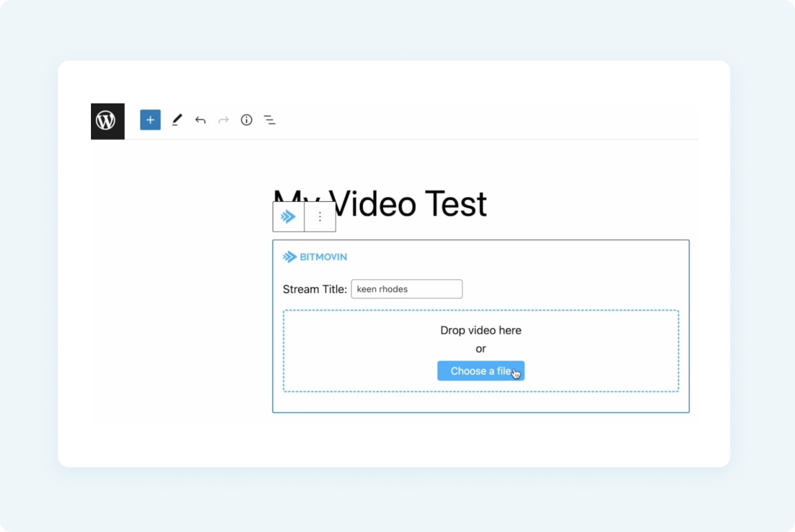The image size is (795, 532).
Task: Undo the last change
Action: (x=200, y=120)
